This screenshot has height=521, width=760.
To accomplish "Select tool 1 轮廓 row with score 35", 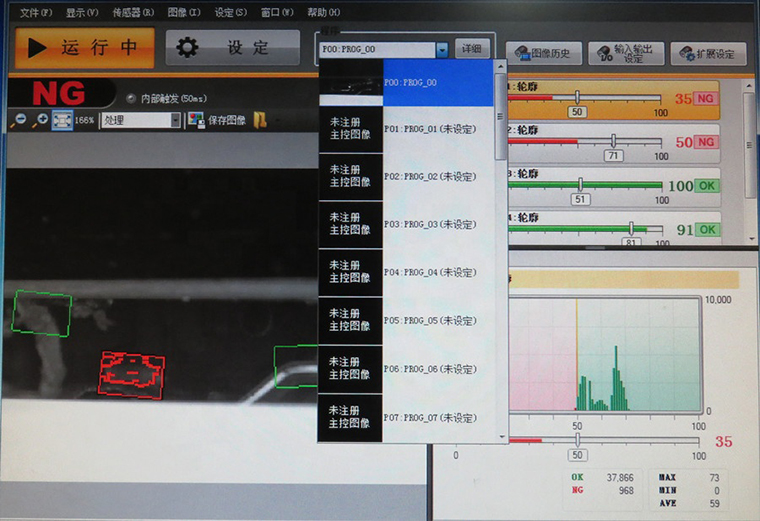I will coord(613,100).
